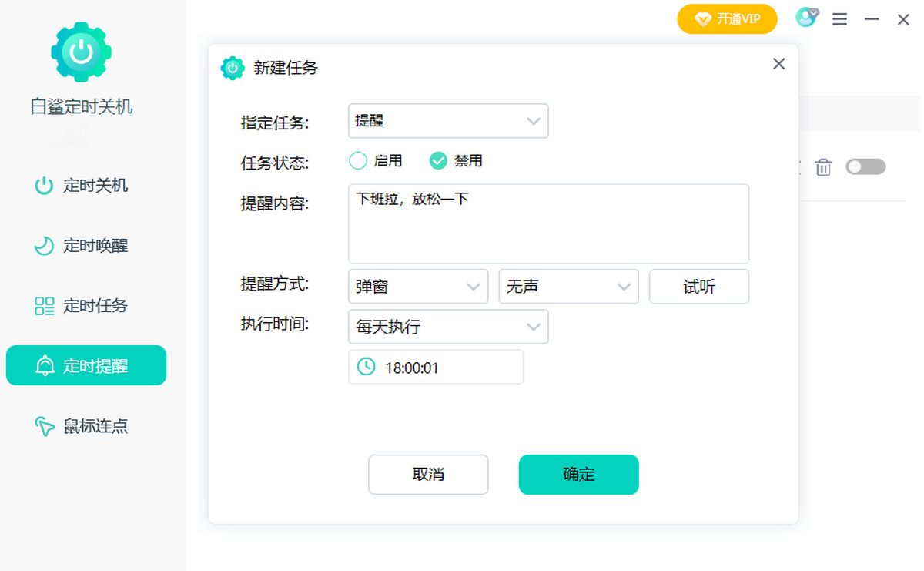The image size is (924, 571).
Task: Open the hamburger menu icon
Action: point(840,19)
